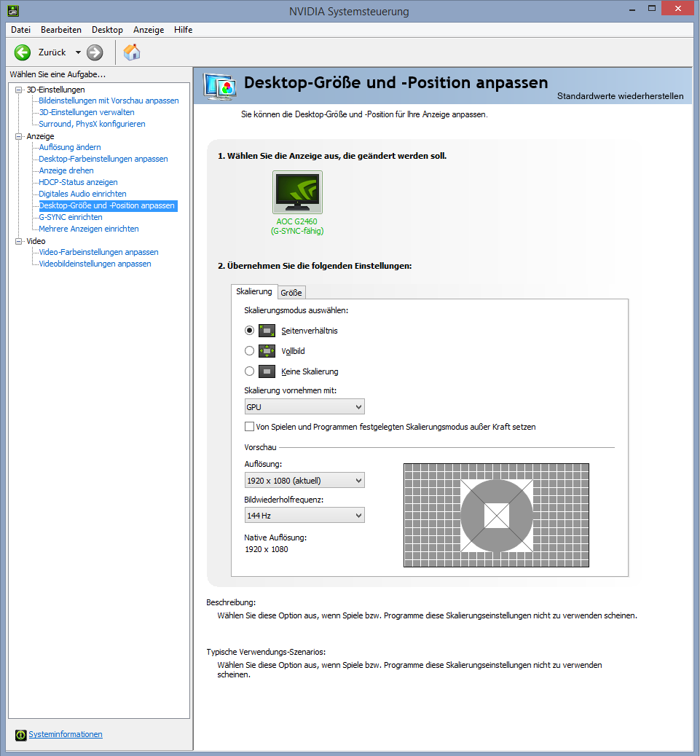Click the Keine Skalierung mode icon
Image resolution: width=700 pixels, height=756 pixels.
click(x=267, y=371)
